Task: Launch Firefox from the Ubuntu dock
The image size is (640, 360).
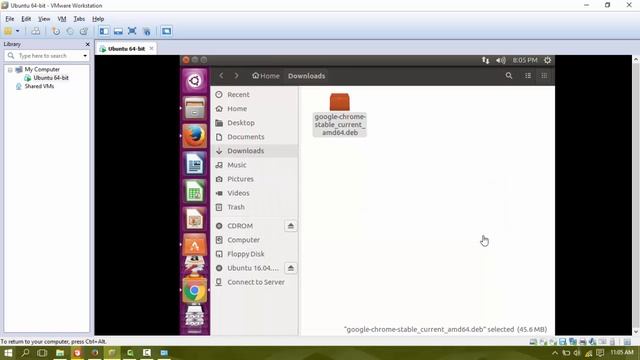Action: click(195, 136)
